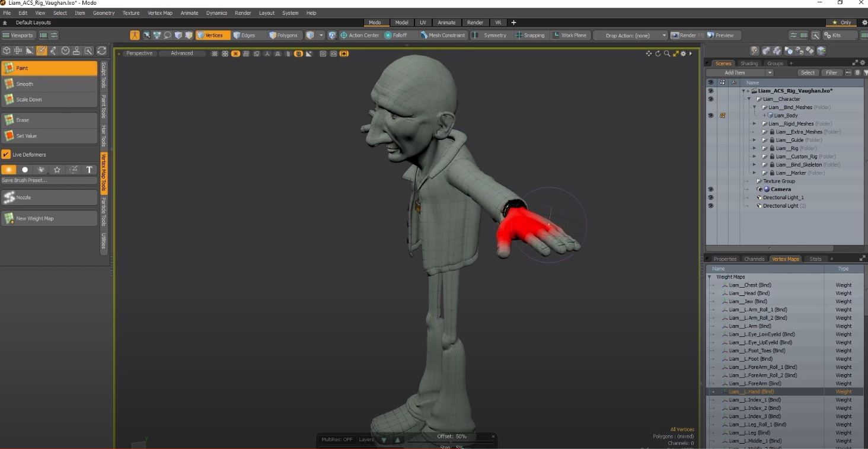Switch to Polygons selection mode

(x=283, y=35)
